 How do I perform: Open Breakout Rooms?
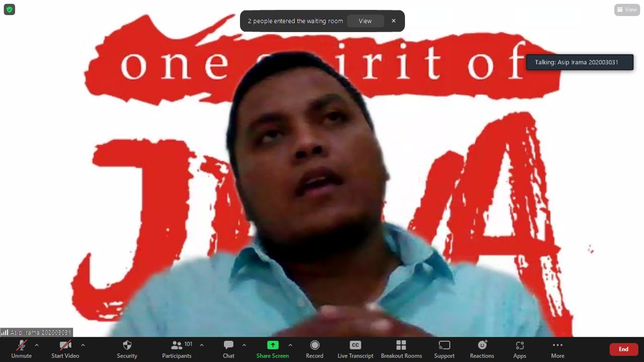click(401, 345)
